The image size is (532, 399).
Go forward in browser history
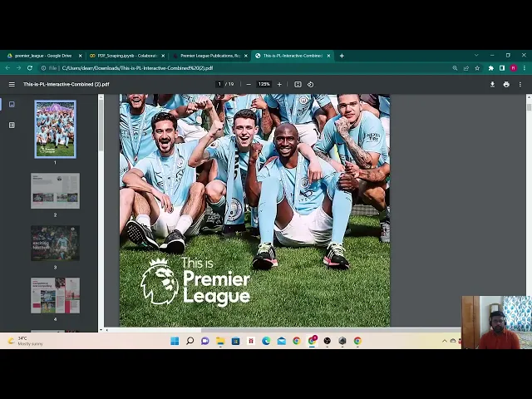(x=18, y=68)
